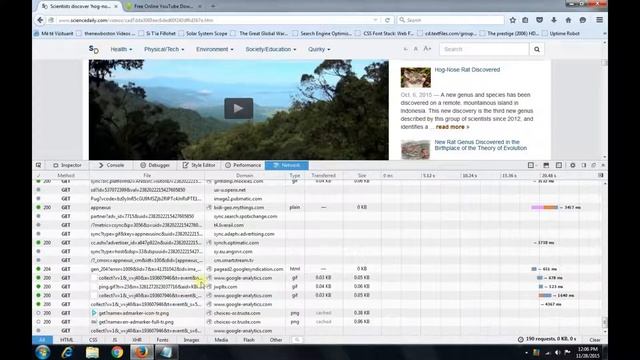Image resolution: width=640 pixels, height=360 pixels.
Task: Switch to the Style Editor tab
Action: coord(199,165)
